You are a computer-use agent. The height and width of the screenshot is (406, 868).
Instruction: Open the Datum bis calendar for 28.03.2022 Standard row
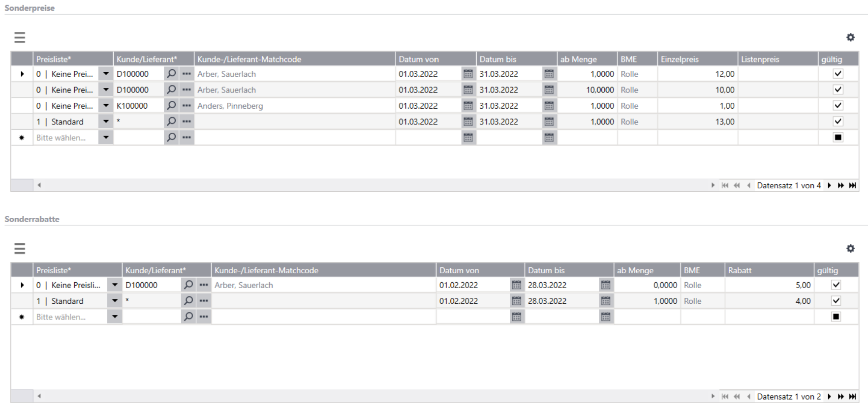pyautogui.click(x=606, y=301)
